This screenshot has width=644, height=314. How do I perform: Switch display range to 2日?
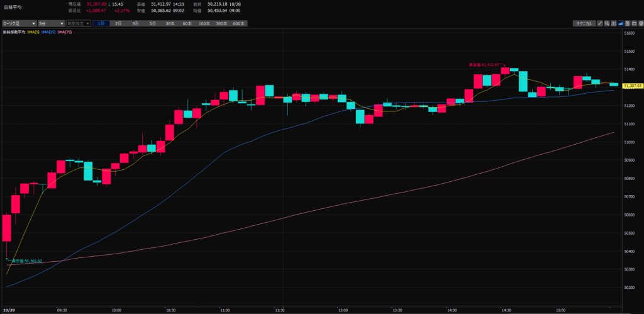(118, 23)
